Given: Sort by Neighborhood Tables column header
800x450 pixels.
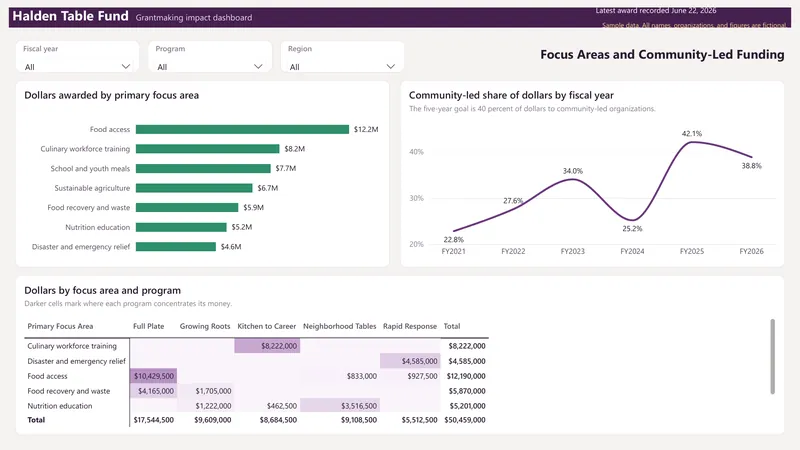Looking at the screenshot, I should (339, 326).
